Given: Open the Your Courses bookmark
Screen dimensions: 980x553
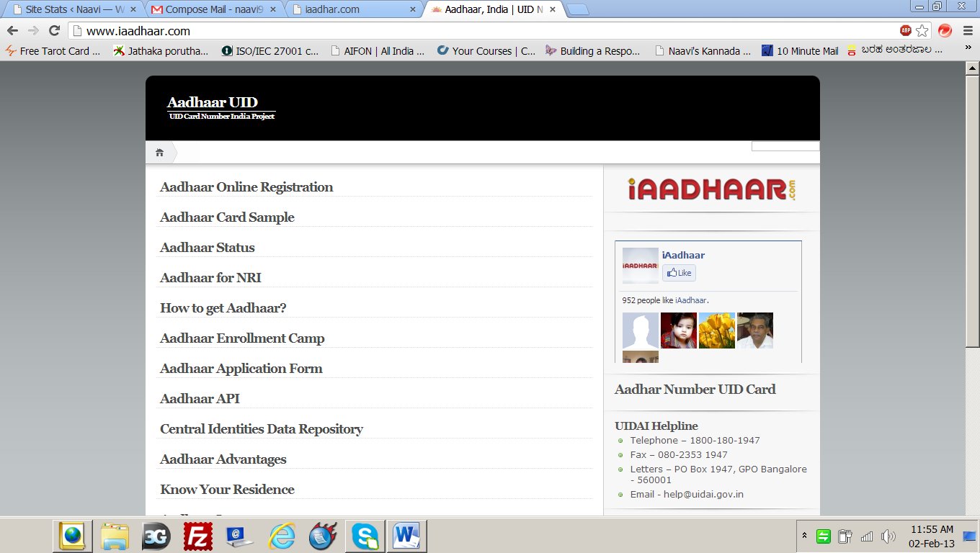Looking at the screenshot, I should pyautogui.click(x=486, y=51).
